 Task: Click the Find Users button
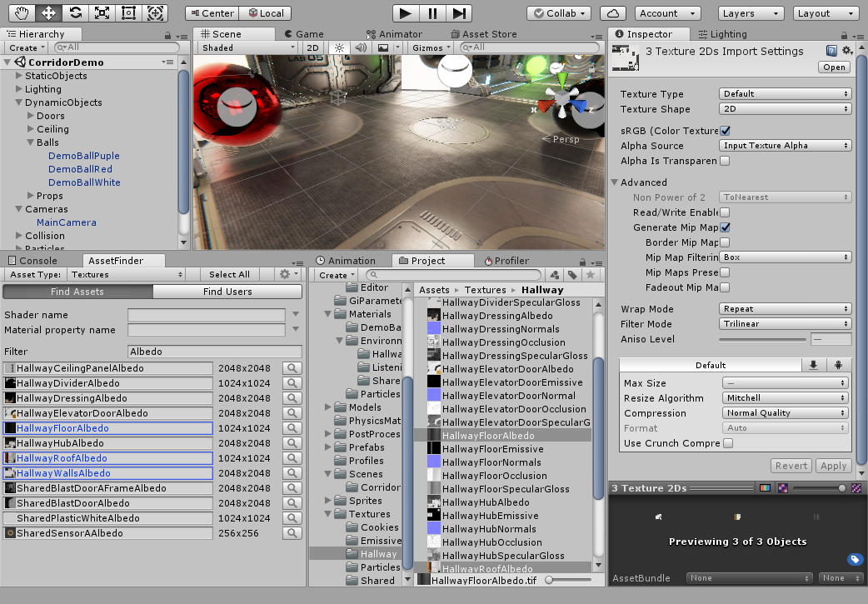tap(227, 292)
